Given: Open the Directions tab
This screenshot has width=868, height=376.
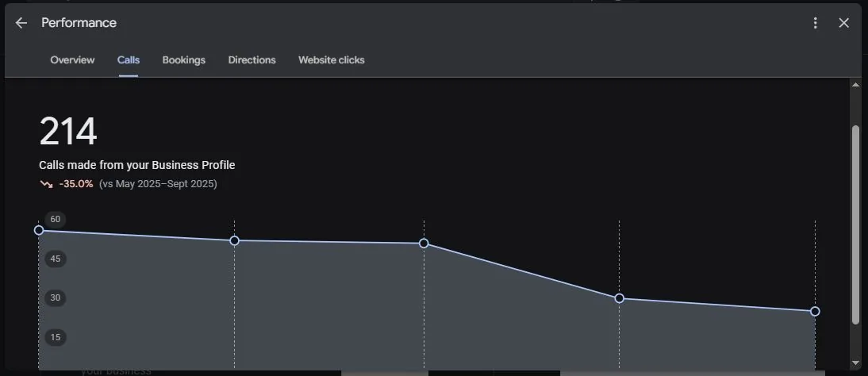Looking at the screenshot, I should [x=252, y=59].
